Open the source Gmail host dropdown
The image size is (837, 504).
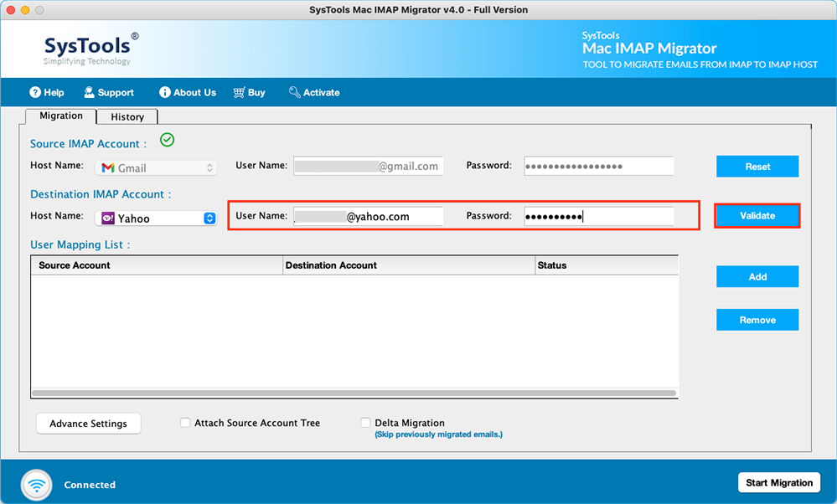[x=157, y=168]
